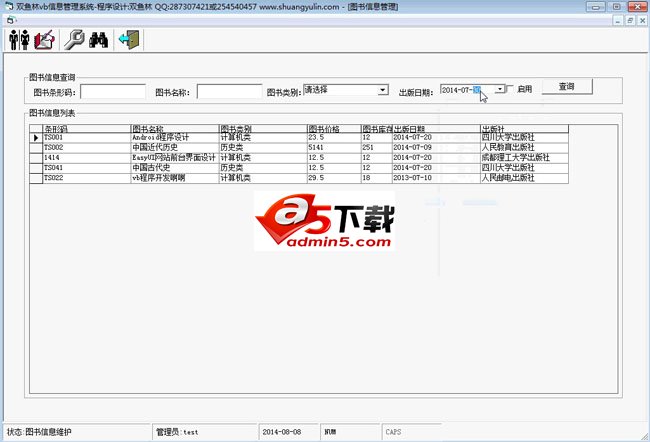This screenshot has height=442, width=650.
Task: Click the exit door icon
Action: pos(129,40)
